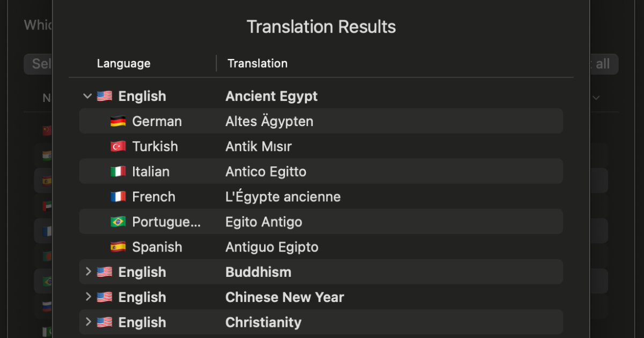Click the German flag icon beside Altes Ägypten
644x338 pixels.
[x=119, y=121]
